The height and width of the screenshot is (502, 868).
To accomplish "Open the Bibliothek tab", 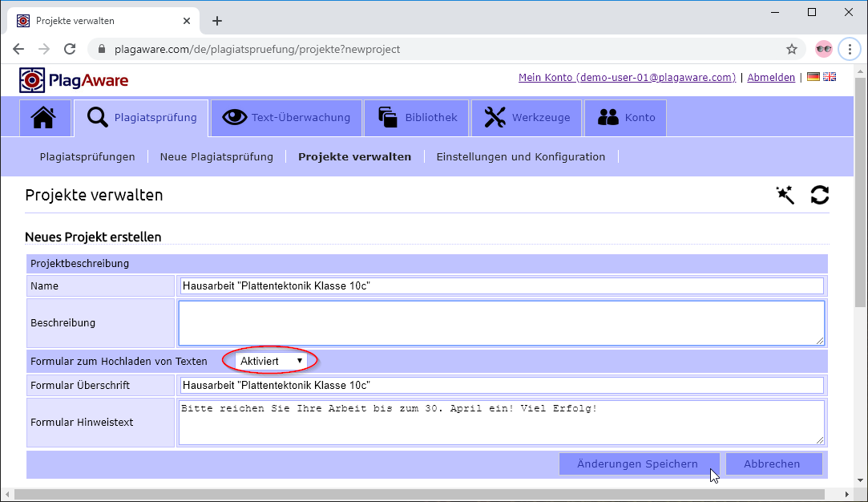I will (x=416, y=117).
